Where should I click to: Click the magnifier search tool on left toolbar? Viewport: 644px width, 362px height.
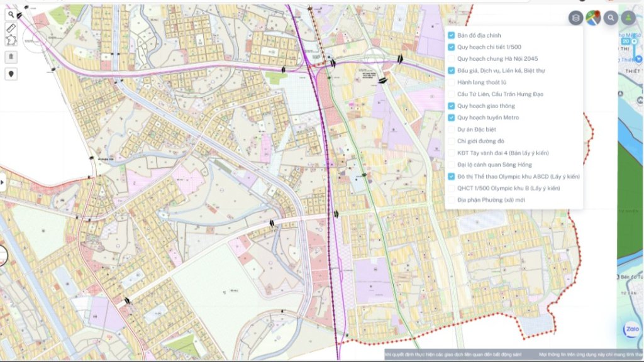pos(11,14)
